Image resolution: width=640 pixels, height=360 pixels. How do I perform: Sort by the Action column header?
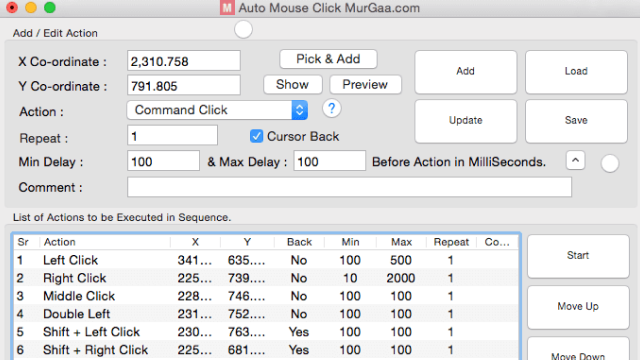(x=105, y=242)
